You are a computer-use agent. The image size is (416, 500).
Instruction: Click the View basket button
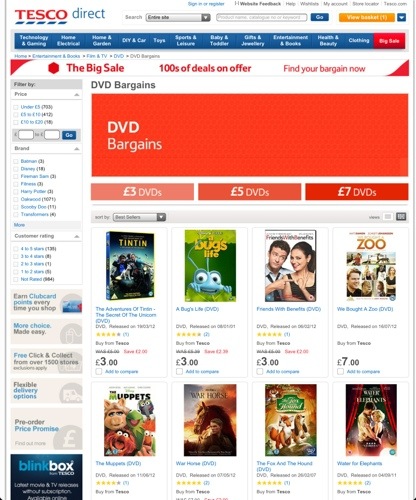(367, 17)
